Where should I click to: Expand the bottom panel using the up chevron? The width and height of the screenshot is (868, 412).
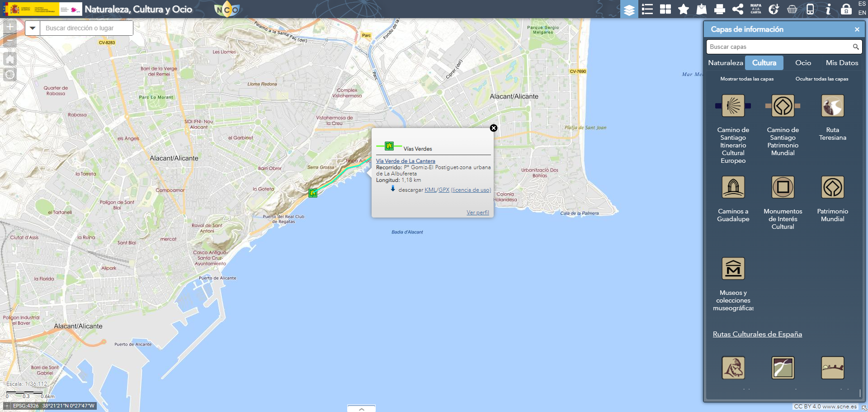(361, 408)
